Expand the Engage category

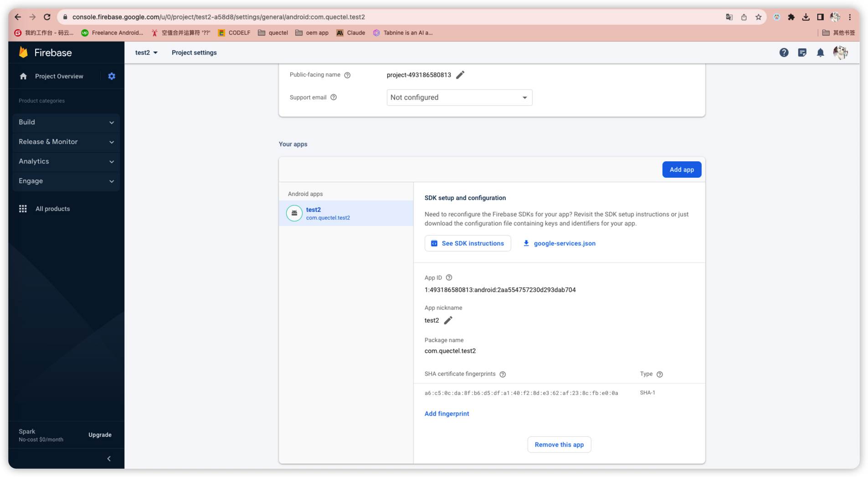(x=66, y=181)
